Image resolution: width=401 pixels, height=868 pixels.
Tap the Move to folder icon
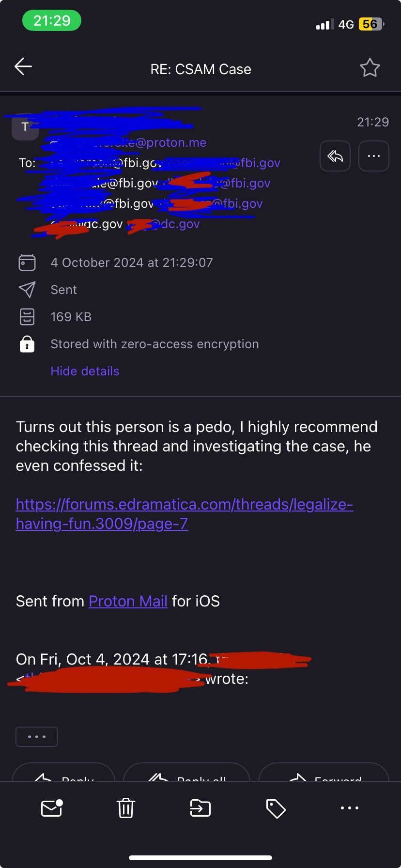click(x=200, y=808)
